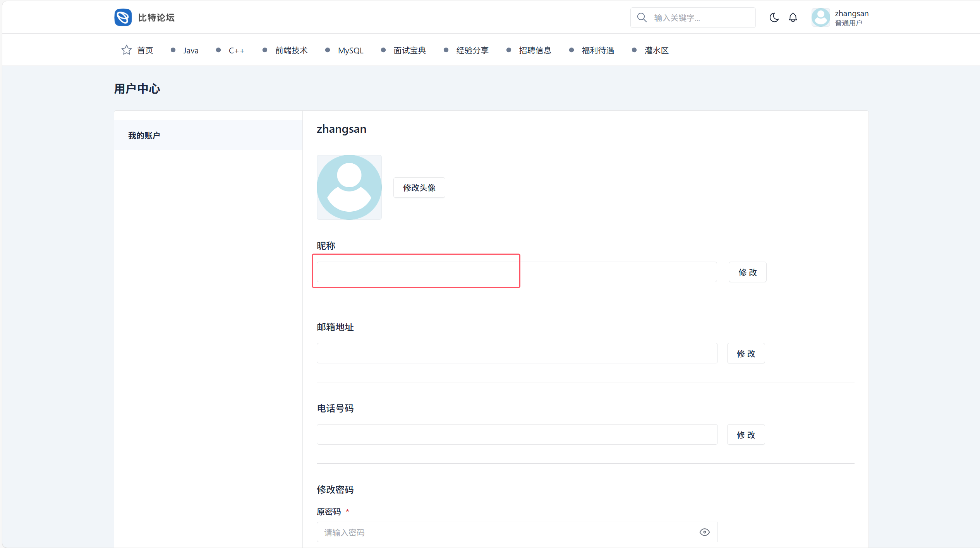The height and width of the screenshot is (548, 980).
Task: Focus the 电话号码 input field
Action: tap(517, 435)
